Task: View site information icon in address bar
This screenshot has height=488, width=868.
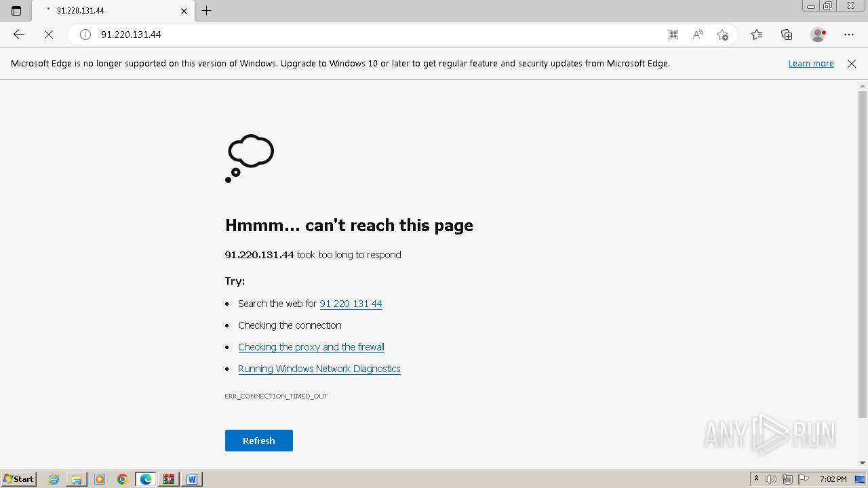Action: pyautogui.click(x=85, y=35)
